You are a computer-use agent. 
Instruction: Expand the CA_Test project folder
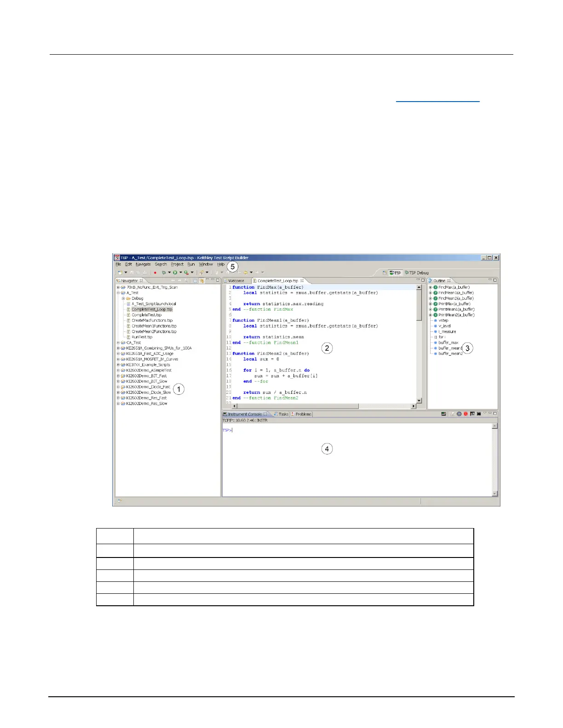click(118, 343)
